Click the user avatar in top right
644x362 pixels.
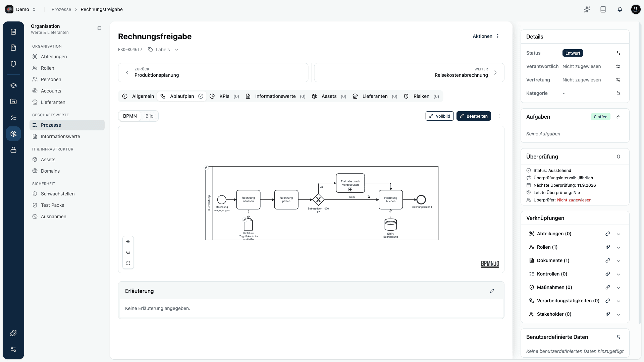click(636, 9)
